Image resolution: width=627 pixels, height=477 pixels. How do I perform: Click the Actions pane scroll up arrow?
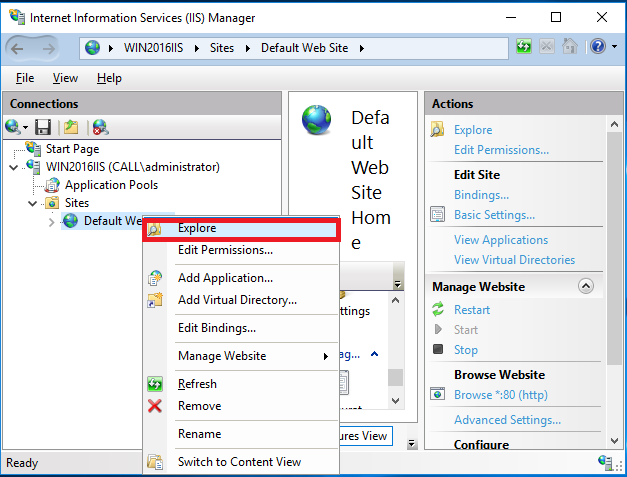pyautogui.click(x=615, y=124)
